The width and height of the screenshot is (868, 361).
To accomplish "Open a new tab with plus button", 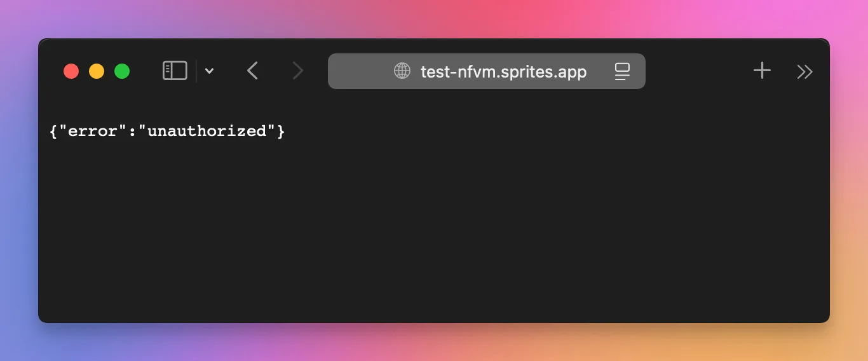I will point(762,71).
